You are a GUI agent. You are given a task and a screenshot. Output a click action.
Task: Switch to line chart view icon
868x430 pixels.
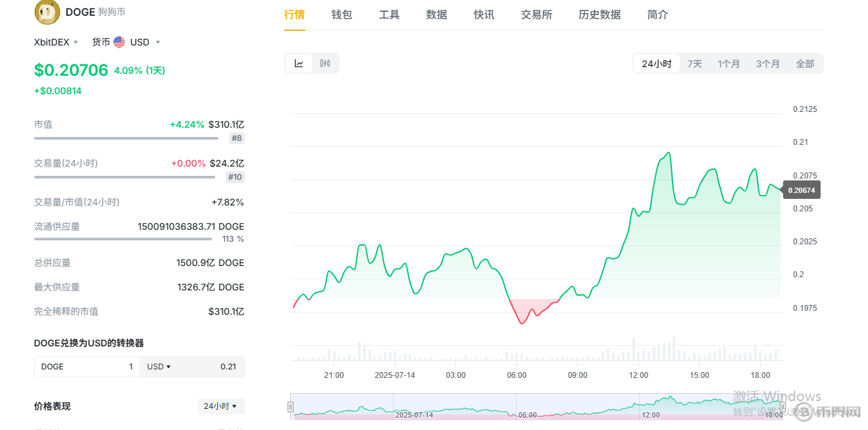299,63
